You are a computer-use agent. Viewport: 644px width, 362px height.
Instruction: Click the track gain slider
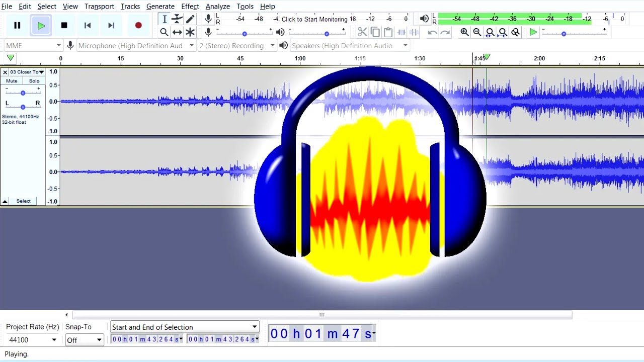point(23,93)
